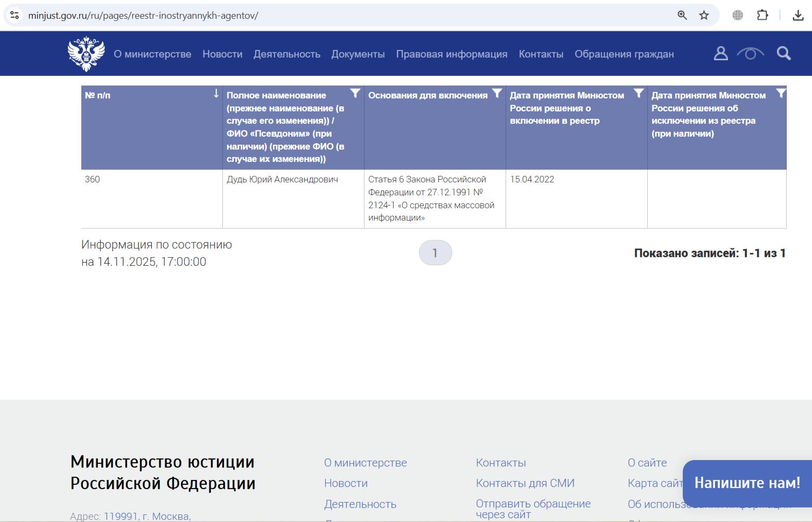Open filter for Основания для включения column
Viewport: 812px width, 522px height.
pyautogui.click(x=497, y=94)
